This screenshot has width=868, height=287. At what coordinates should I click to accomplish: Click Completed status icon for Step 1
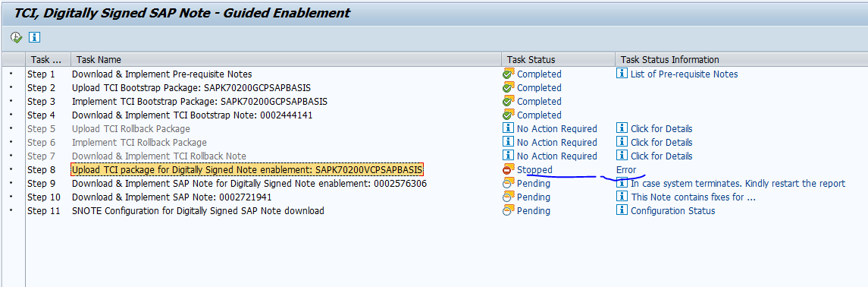coord(508,74)
